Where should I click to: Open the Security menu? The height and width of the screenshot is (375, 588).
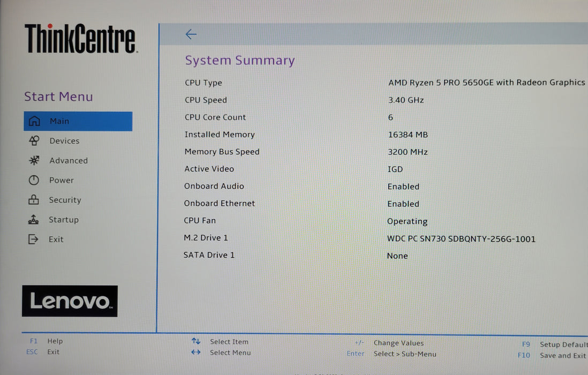point(65,200)
